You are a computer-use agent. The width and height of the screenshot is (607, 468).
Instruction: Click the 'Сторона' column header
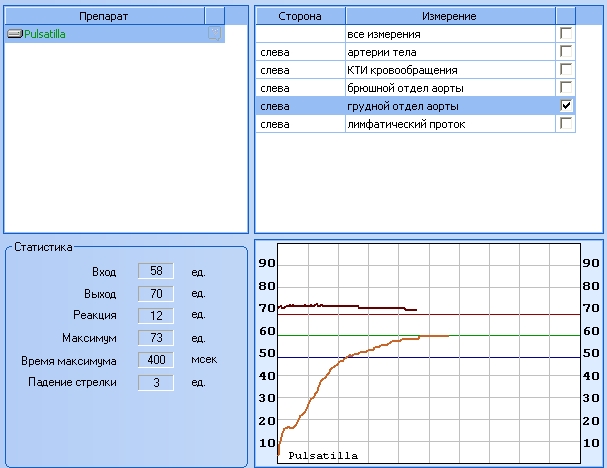(x=300, y=16)
